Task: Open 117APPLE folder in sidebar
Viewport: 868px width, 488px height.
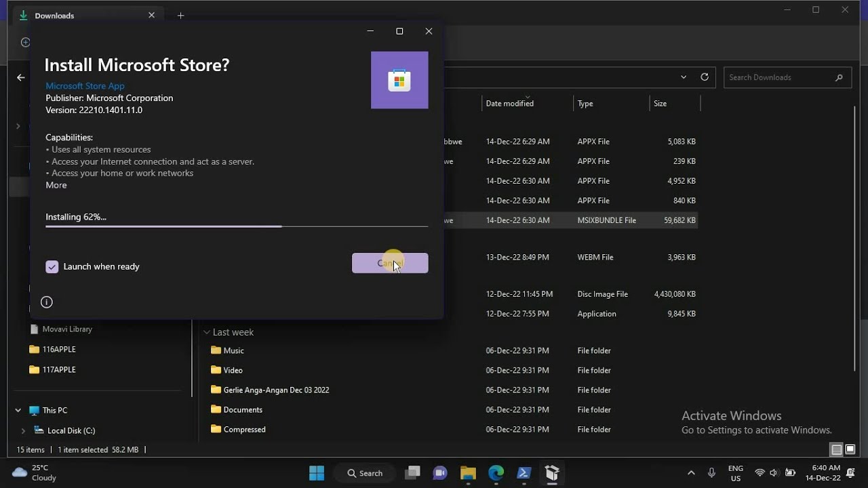Action: point(52,370)
